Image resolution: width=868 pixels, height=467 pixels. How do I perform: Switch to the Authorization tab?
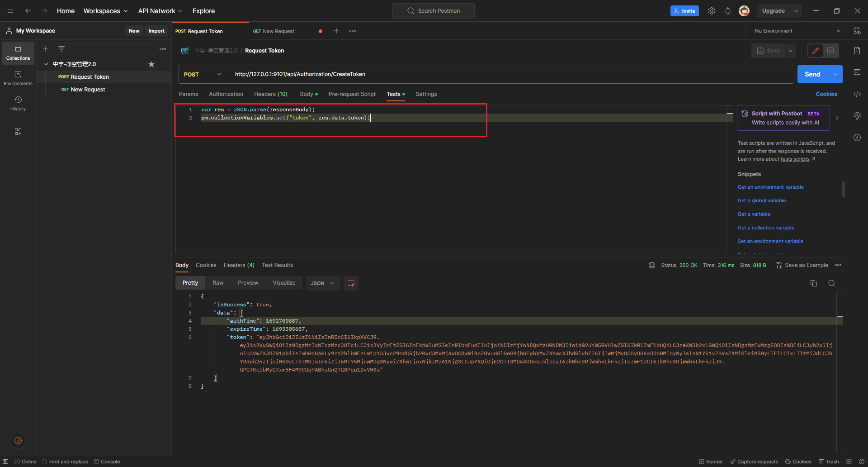click(226, 94)
